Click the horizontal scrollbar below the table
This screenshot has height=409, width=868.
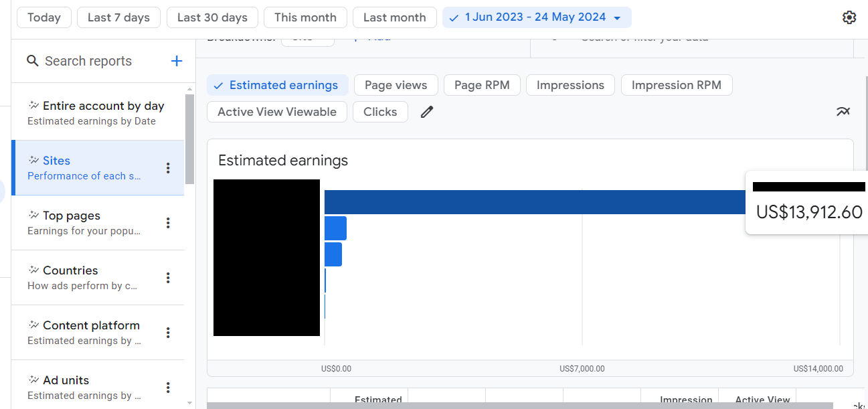520,405
